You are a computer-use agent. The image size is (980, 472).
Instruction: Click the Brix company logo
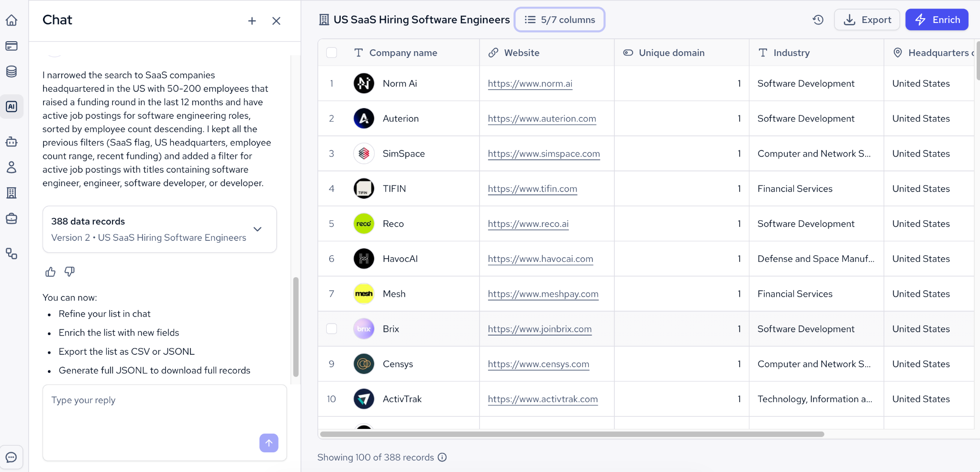point(364,329)
